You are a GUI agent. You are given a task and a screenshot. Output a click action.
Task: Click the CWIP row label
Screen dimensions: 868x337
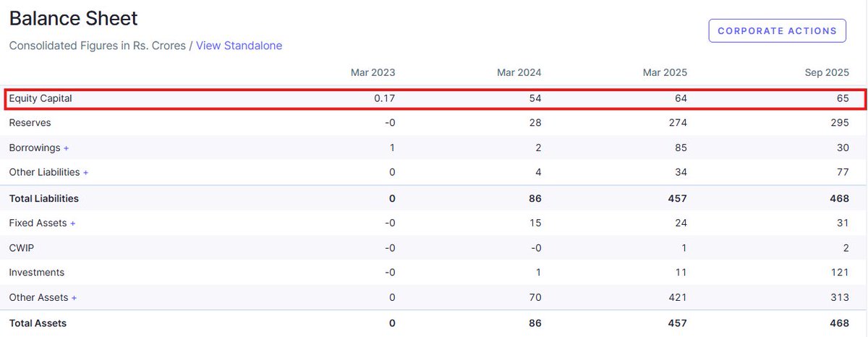point(21,247)
